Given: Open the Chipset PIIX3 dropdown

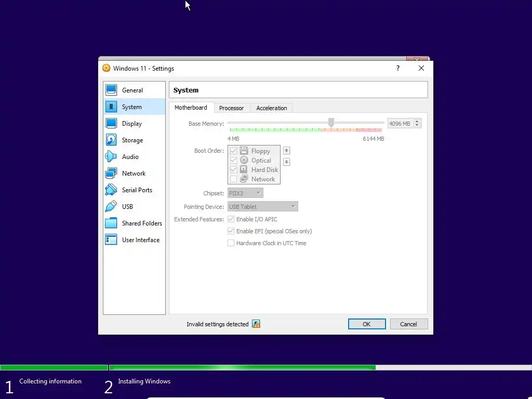Looking at the screenshot, I should pyautogui.click(x=245, y=193).
